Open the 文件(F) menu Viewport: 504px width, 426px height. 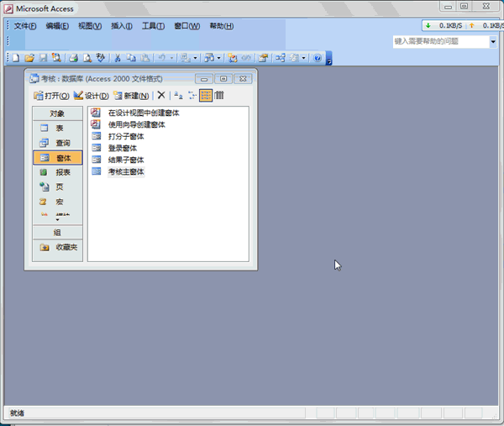(24, 26)
